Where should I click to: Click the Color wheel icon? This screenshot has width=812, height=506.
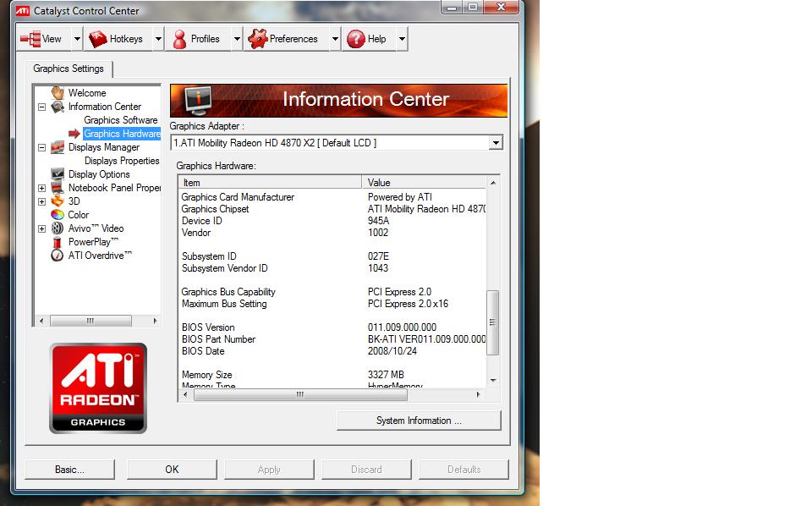(x=58, y=214)
